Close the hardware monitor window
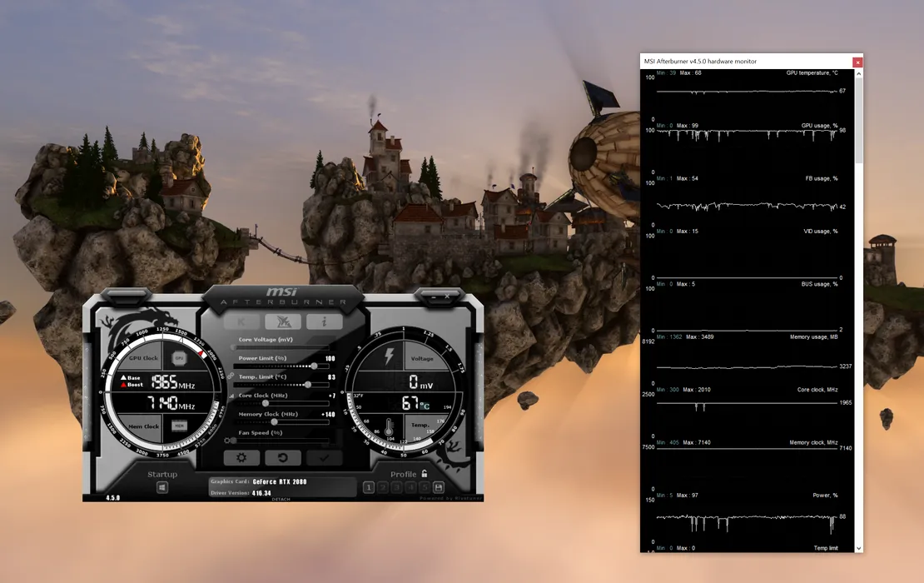 [x=857, y=62]
